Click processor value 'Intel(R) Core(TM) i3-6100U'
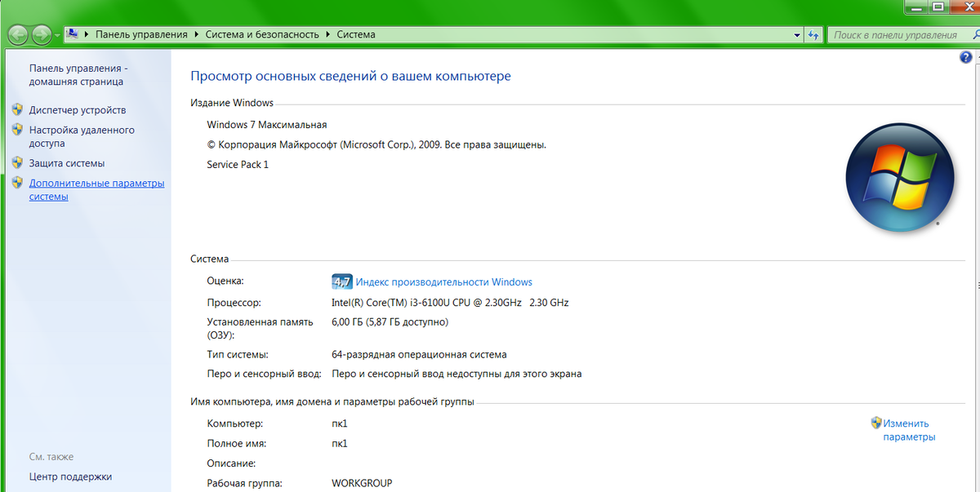Viewport: 980px width, 492px height. (x=450, y=303)
